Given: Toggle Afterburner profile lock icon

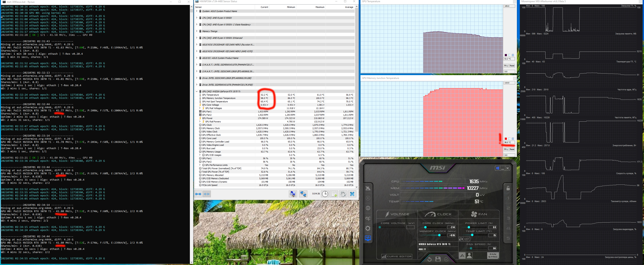Looking at the screenshot, I should (508, 188).
